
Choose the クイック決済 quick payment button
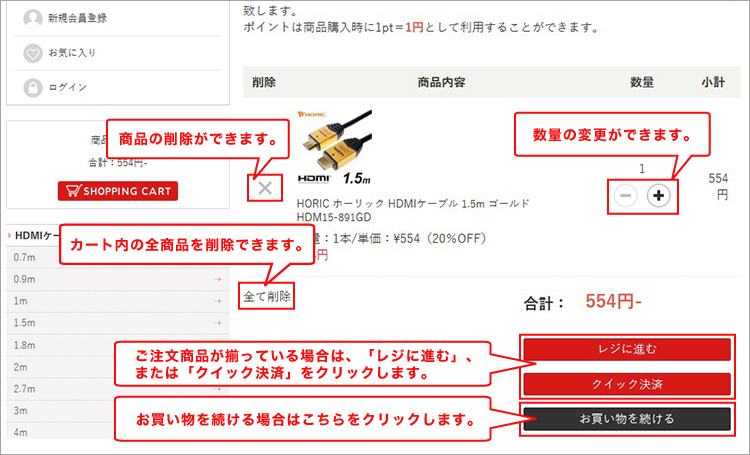click(627, 384)
